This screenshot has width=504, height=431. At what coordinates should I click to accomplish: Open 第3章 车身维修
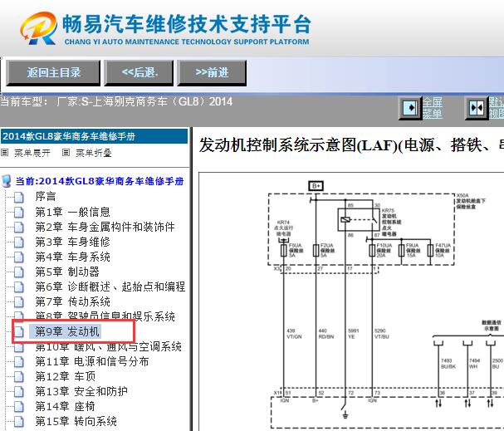coord(72,242)
